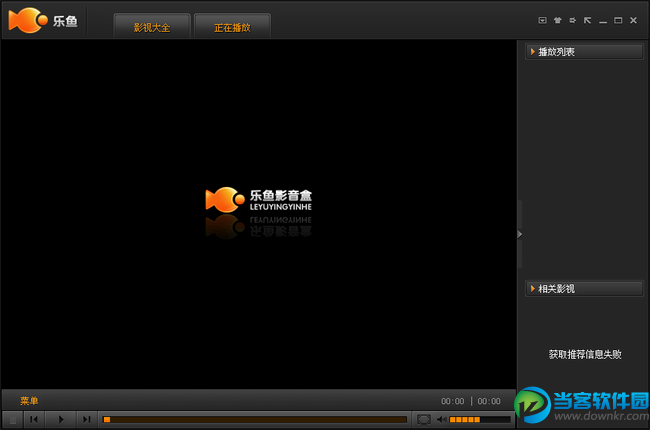Screen dimensions: 650x430
Task: Click the playback progress bar
Action: pos(255,420)
